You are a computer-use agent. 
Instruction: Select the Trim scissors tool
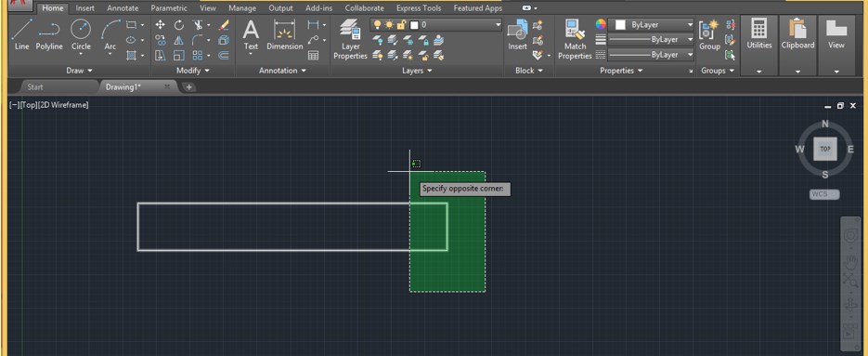point(198,25)
